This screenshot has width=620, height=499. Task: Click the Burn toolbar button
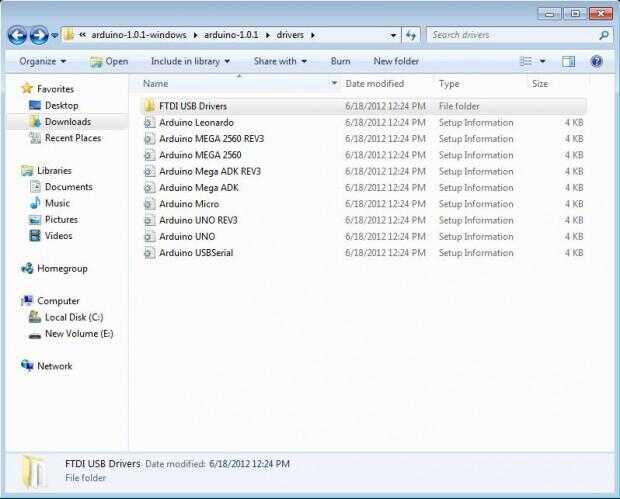340,61
